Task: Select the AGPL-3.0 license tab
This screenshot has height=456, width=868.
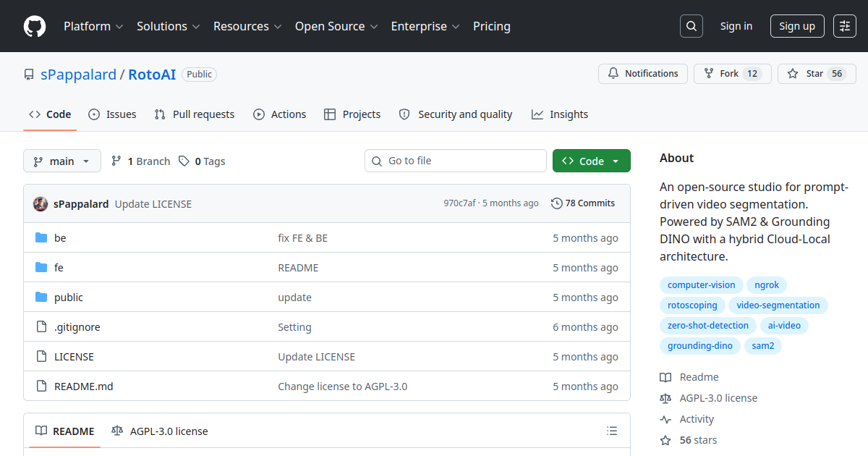Action: [x=160, y=431]
